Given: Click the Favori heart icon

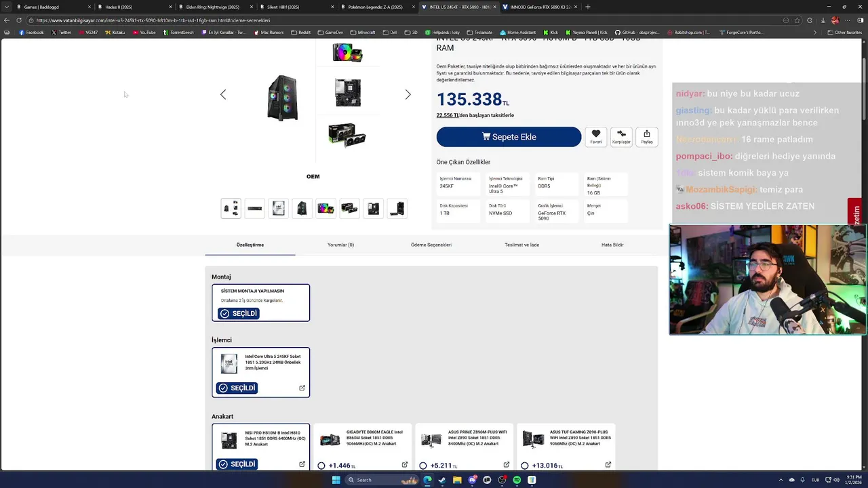Looking at the screenshot, I should [595, 137].
